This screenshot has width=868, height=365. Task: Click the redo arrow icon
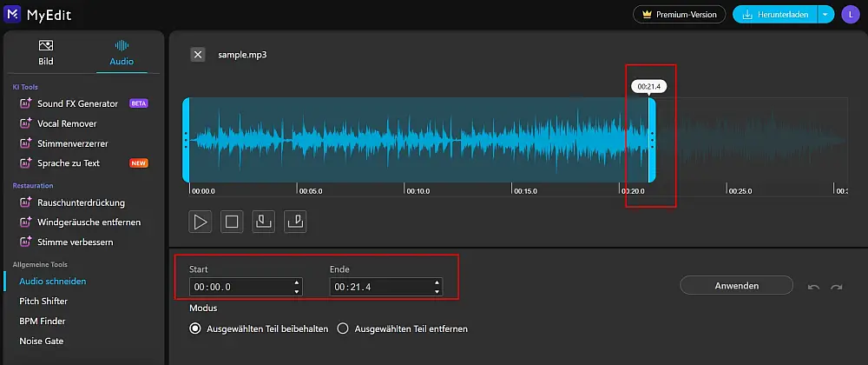[837, 286]
